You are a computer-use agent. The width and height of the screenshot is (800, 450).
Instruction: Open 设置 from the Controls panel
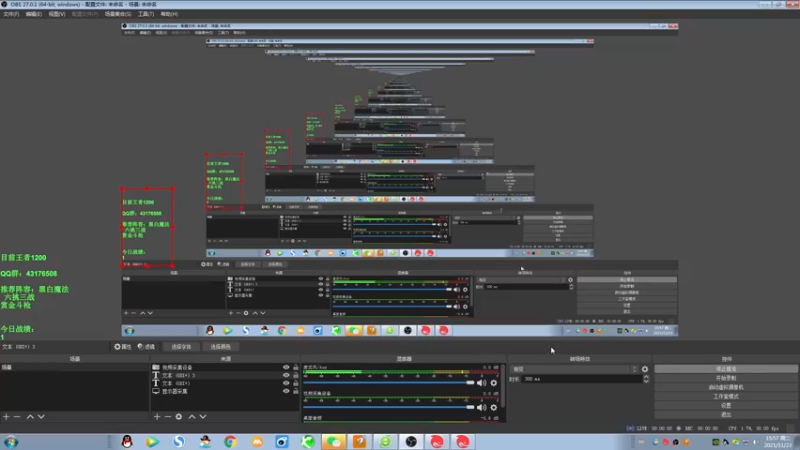726,406
